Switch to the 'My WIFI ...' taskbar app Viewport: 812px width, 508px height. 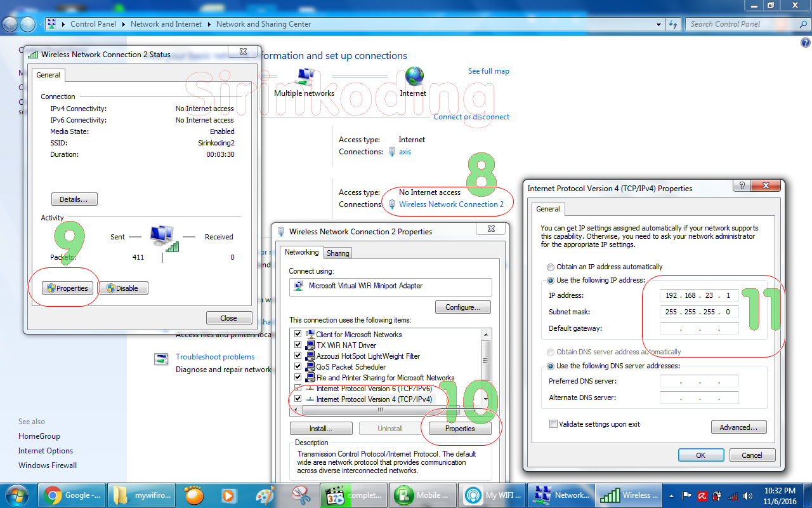[493, 495]
